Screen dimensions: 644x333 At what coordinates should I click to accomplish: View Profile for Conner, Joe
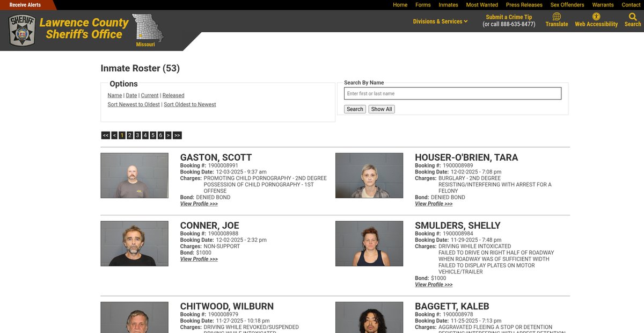coord(199,259)
